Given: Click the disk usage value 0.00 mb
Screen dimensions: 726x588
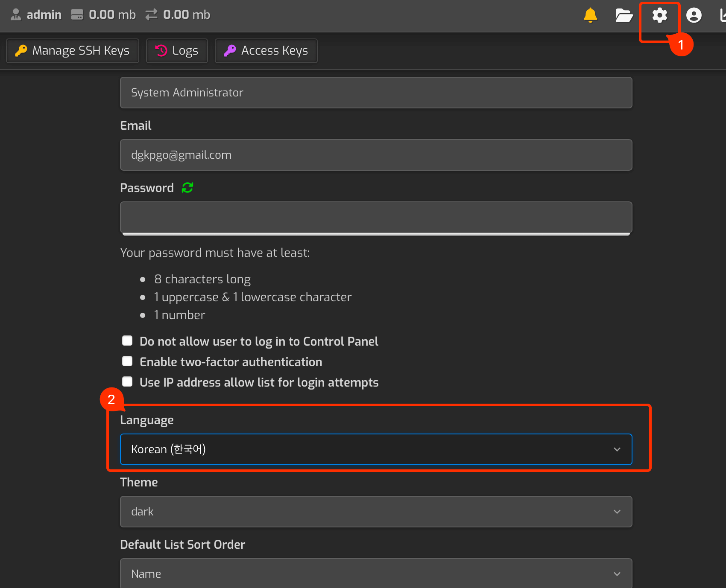Looking at the screenshot, I should pyautogui.click(x=112, y=15).
